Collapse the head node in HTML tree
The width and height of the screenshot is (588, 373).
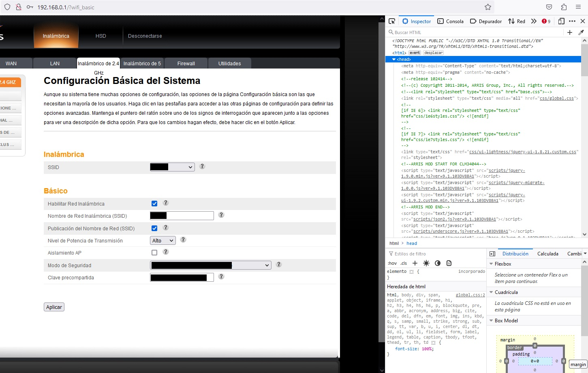394,60
